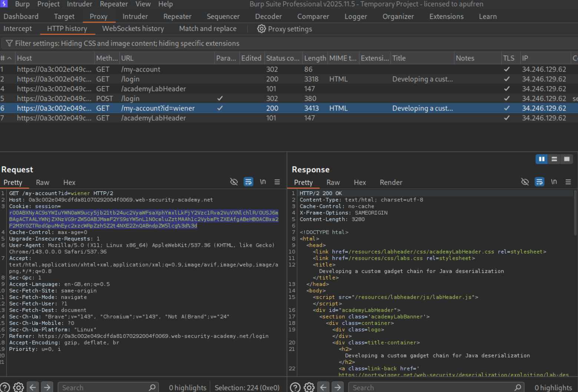Open the Repeater tab

[x=177, y=17]
